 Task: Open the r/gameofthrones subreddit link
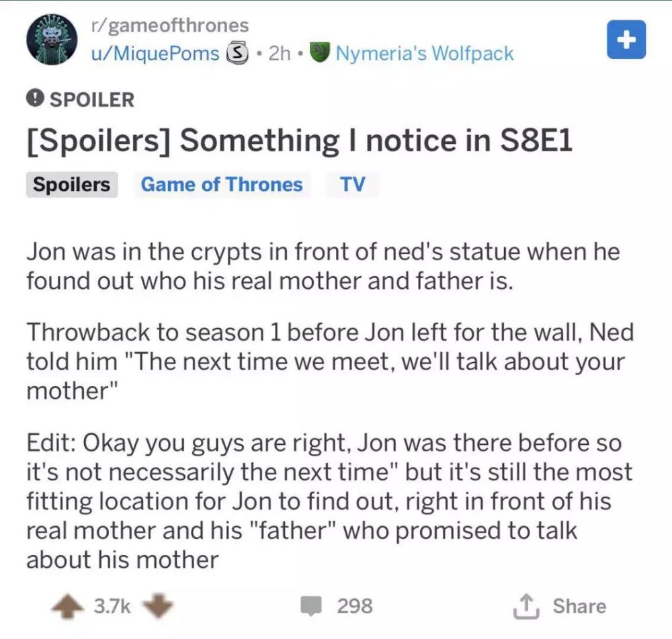point(170,26)
